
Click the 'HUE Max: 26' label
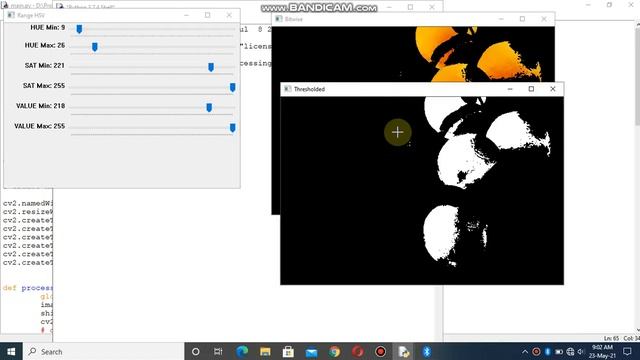tap(44, 45)
